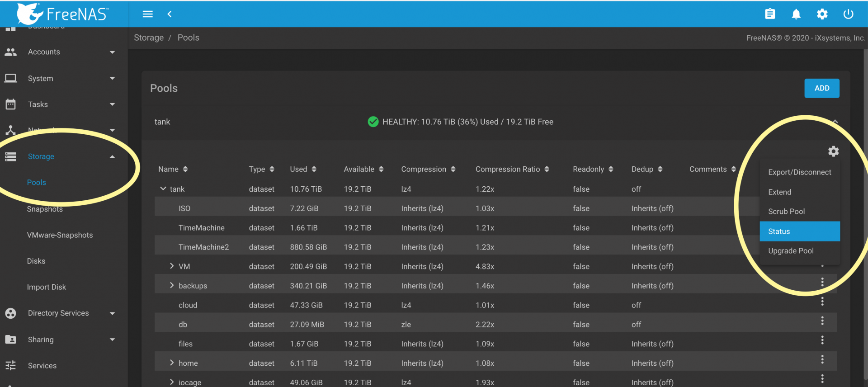
Task: Open three-dot menu for cloud row
Action: [x=822, y=302]
